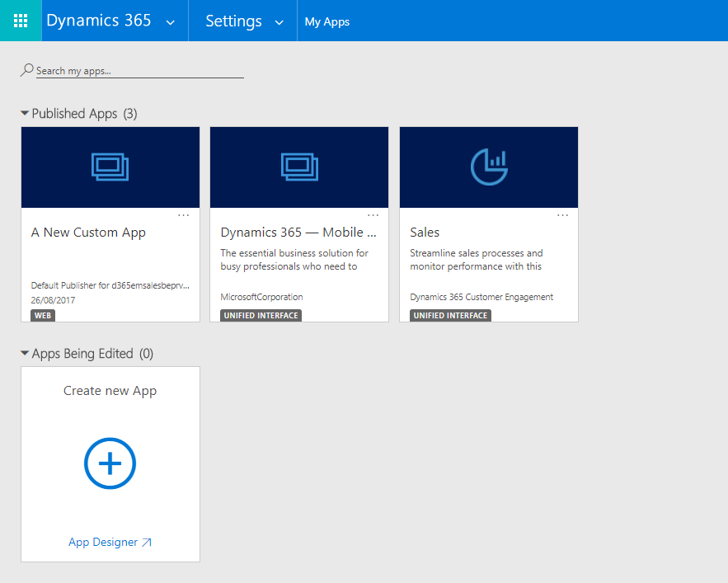Click the Apps Being Edited (0) heading

[x=92, y=354]
